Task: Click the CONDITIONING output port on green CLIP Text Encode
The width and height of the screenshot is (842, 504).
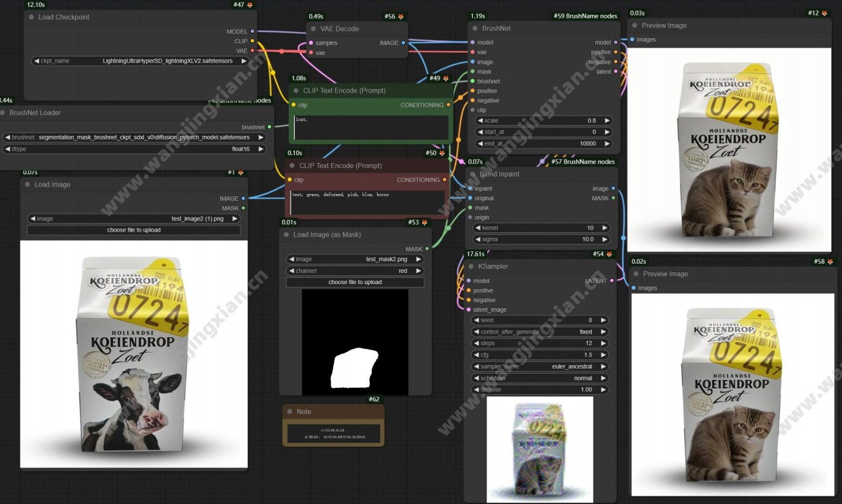Action: 449,105
